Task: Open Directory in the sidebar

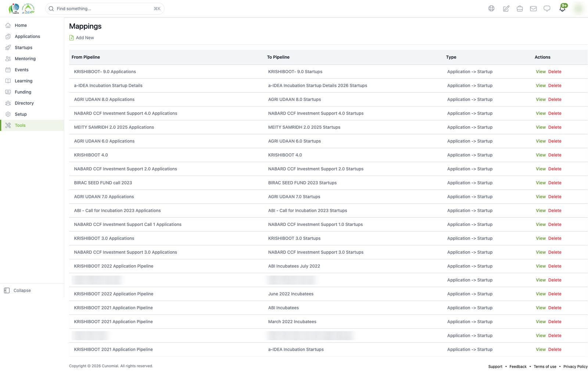Action: pyautogui.click(x=32, y=103)
